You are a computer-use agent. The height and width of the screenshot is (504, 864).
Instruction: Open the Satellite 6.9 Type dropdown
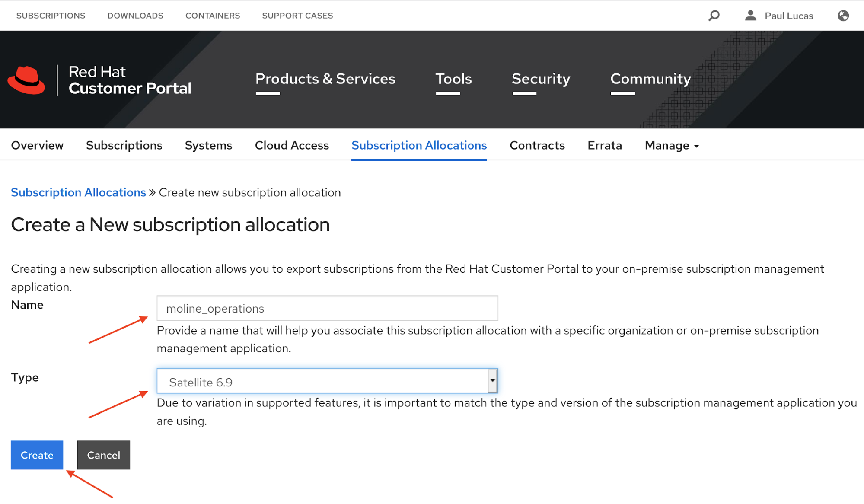click(327, 381)
